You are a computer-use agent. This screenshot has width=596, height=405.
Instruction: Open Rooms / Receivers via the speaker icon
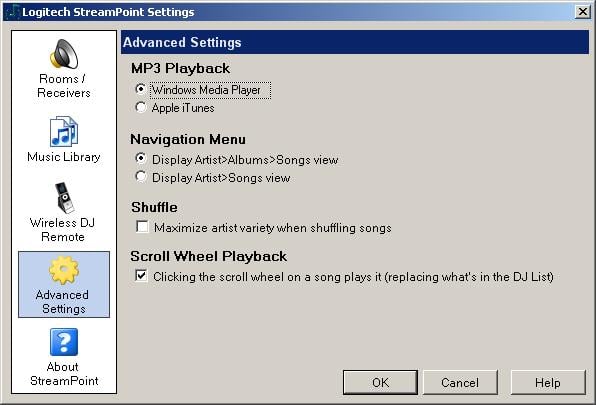[x=64, y=54]
